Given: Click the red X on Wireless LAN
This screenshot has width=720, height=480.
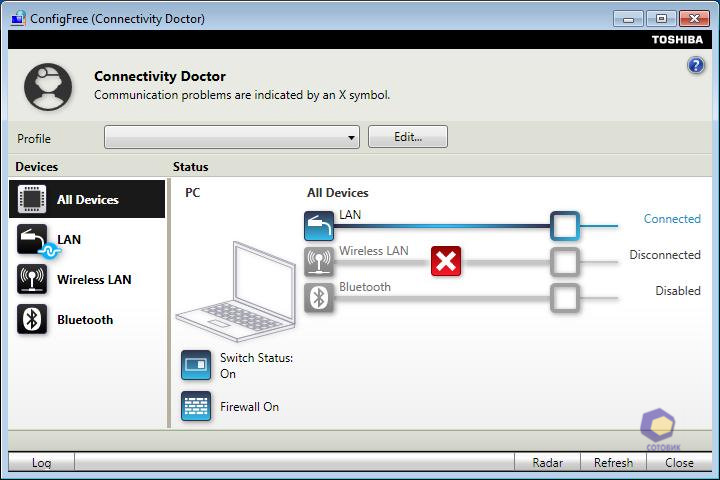Looking at the screenshot, I should [x=446, y=262].
